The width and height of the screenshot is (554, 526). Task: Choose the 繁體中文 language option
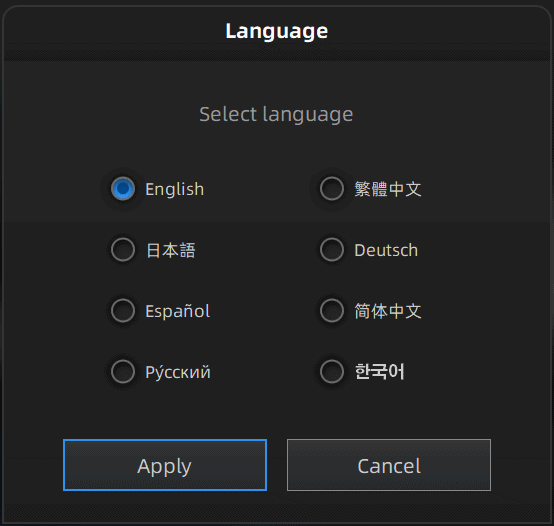pyautogui.click(x=332, y=189)
